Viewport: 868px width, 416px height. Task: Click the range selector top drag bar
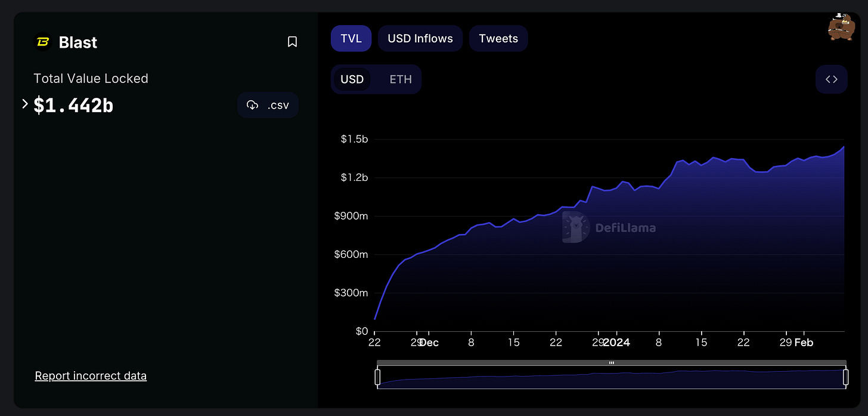612,363
